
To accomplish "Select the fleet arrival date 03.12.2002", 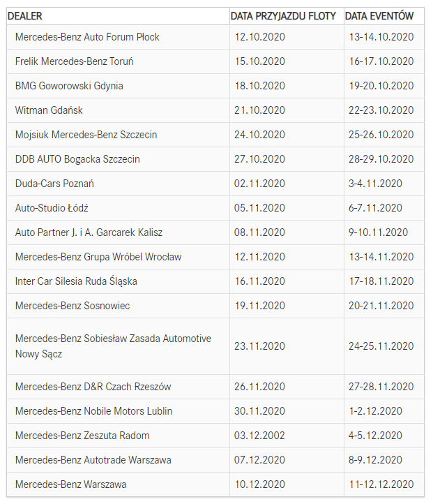I will (260, 436).
